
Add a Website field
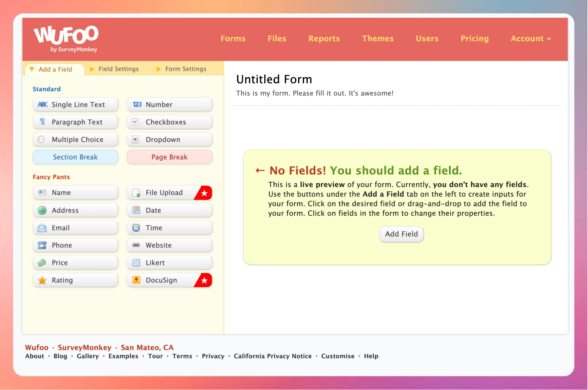tap(169, 245)
